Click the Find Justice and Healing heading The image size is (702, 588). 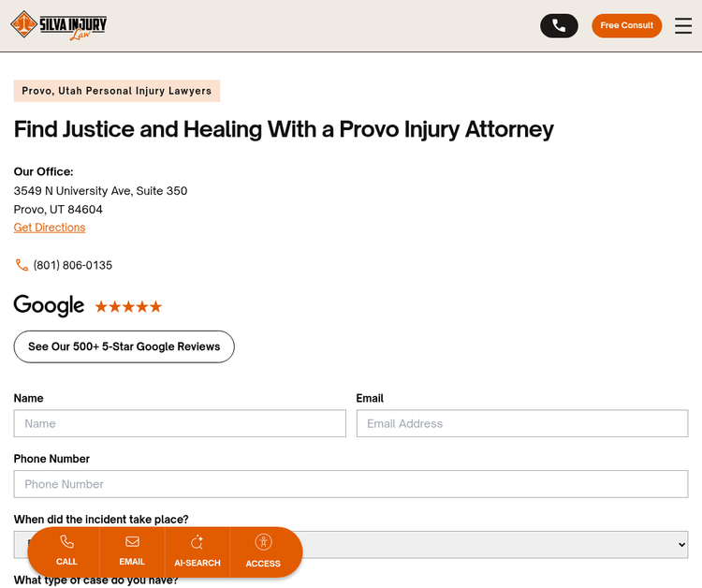[284, 129]
